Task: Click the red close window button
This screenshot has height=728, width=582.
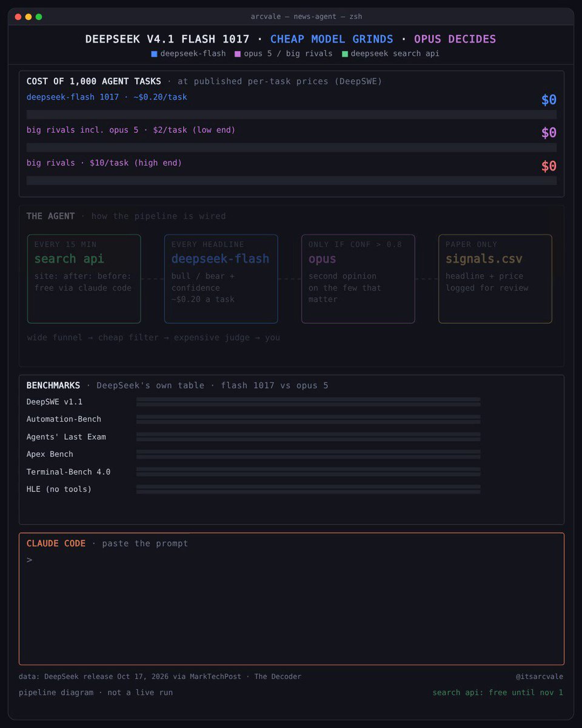Action: 18,16
